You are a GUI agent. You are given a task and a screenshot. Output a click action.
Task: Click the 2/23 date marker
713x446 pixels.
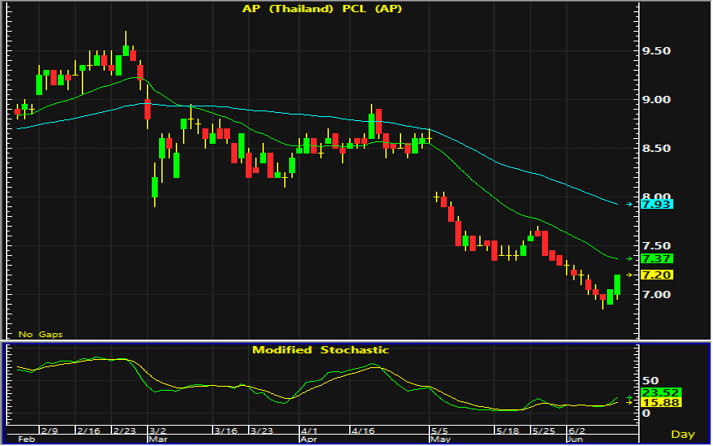124,430
